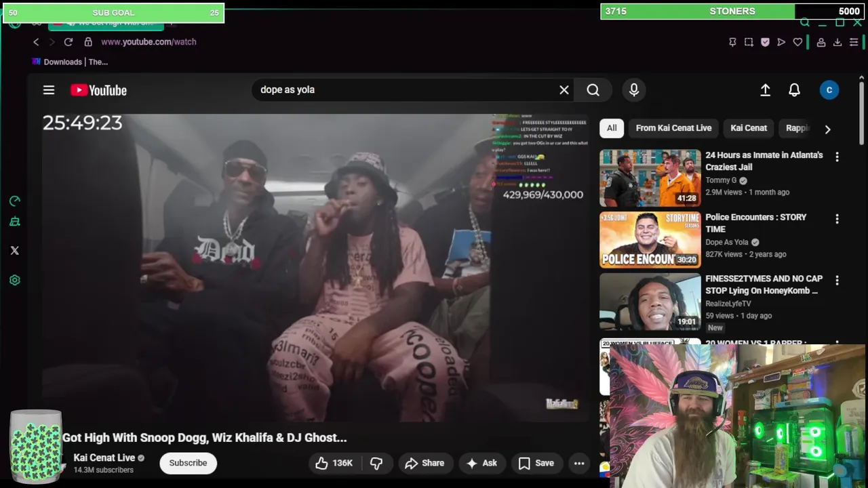Image resolution: width=868 pixels, height=488 pixels.
Task: Select the partially visible "Rappi..." chip
Action: [796, 128]
